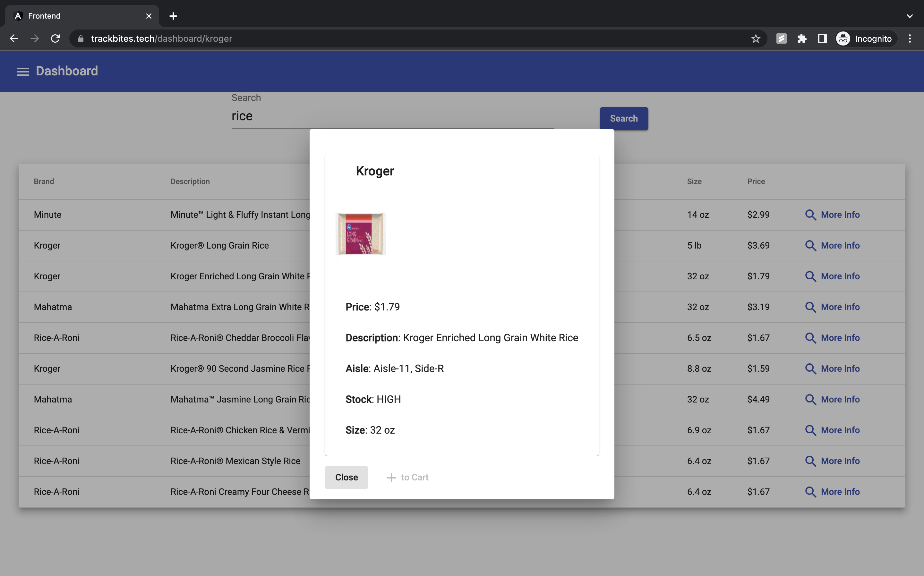Click the plus icon for add to Cart

pos(391,478)
